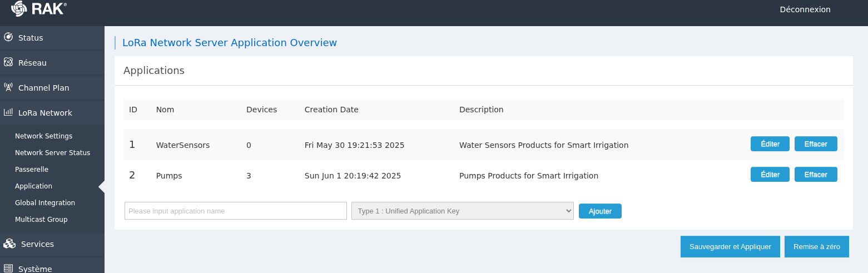
Task: Click the RAK logo icon
Action: (x=19, y=9)
